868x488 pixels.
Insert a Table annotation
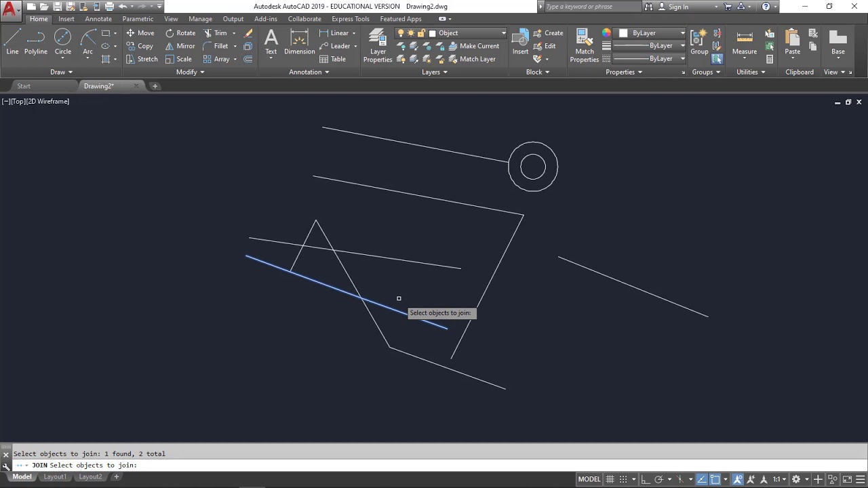(332, 59)
